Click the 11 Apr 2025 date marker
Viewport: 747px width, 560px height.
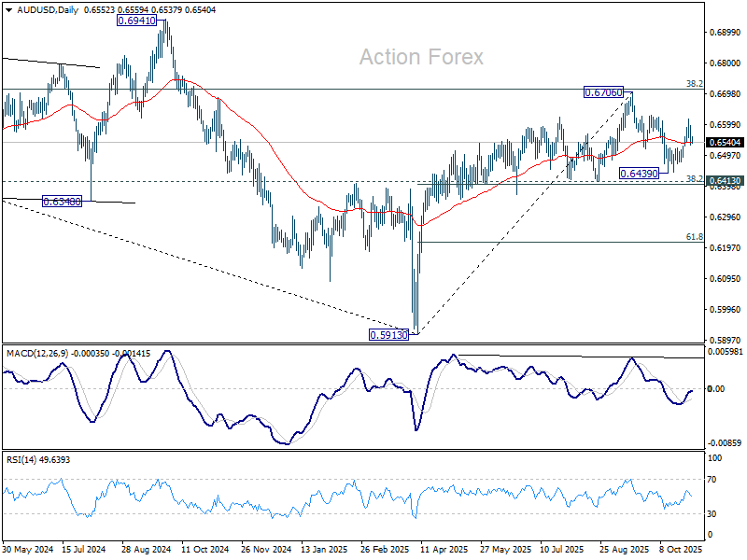[438, 551]
